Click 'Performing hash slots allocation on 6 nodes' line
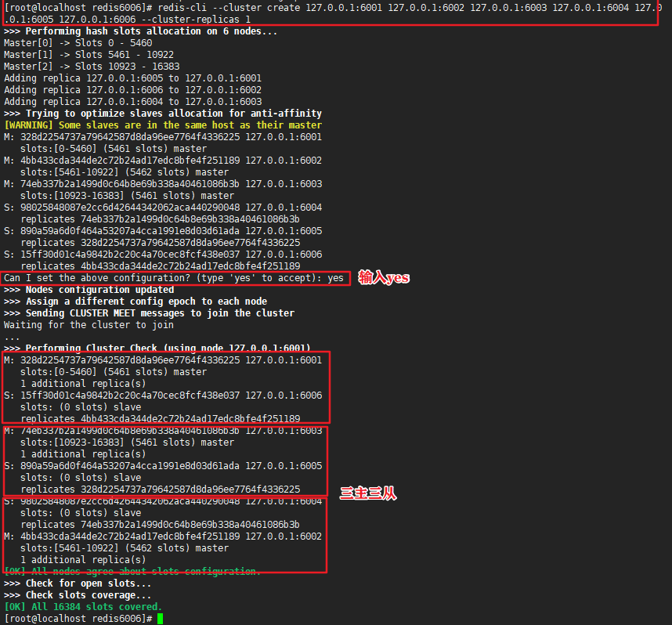The width and height of the screenshot is (672, 625). point(140,31)
